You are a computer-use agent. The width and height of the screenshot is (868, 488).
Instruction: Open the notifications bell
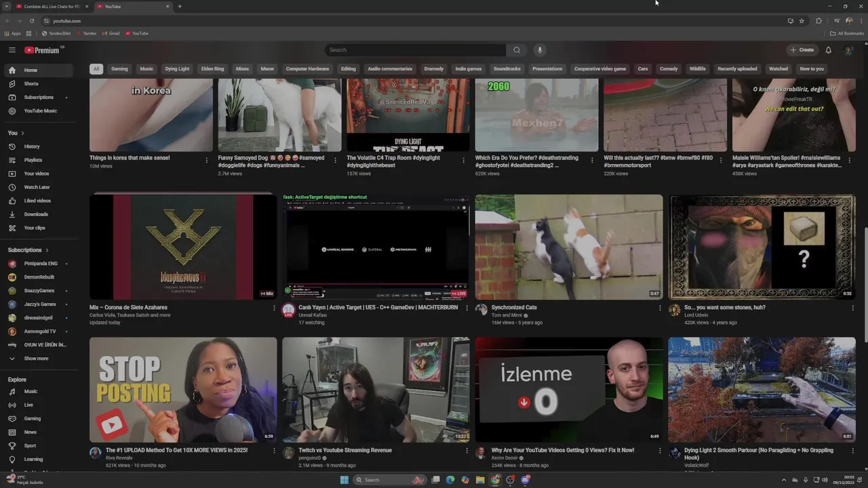[828, 50]
